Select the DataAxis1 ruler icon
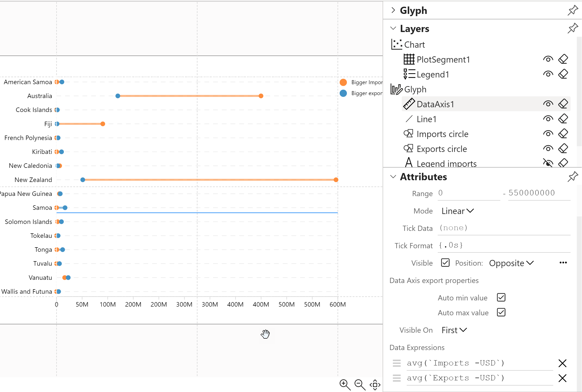 (x=409, y=104)
